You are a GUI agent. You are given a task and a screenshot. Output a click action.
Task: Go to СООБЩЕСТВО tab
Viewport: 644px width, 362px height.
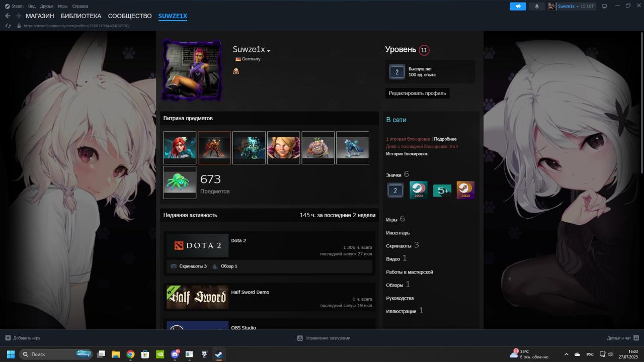tap(130, 16)
